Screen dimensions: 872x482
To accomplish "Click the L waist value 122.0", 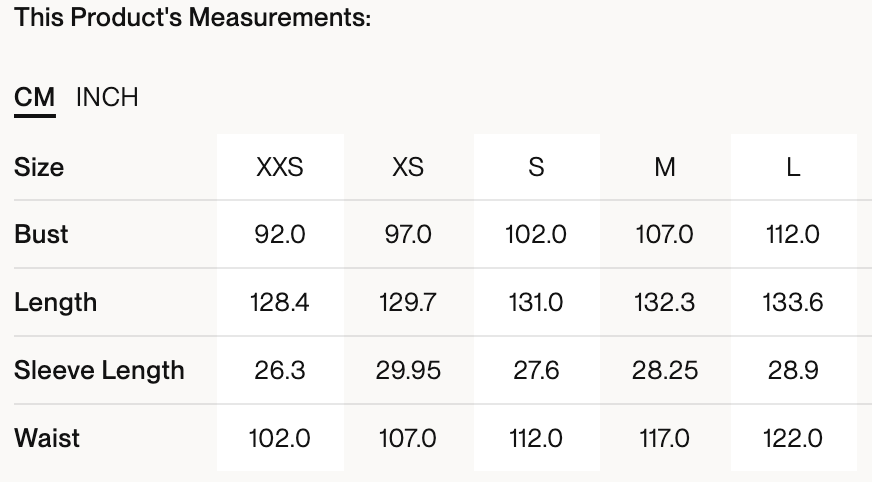I will point(793,438).
